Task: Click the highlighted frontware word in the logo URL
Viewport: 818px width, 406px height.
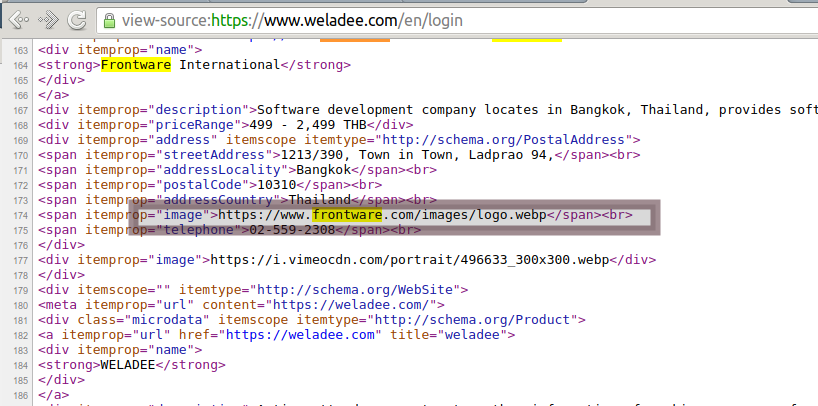Action: pos(347,215)
